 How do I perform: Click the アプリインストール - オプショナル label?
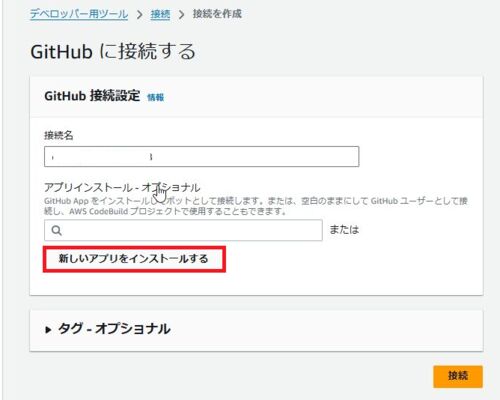coord(122,187)
